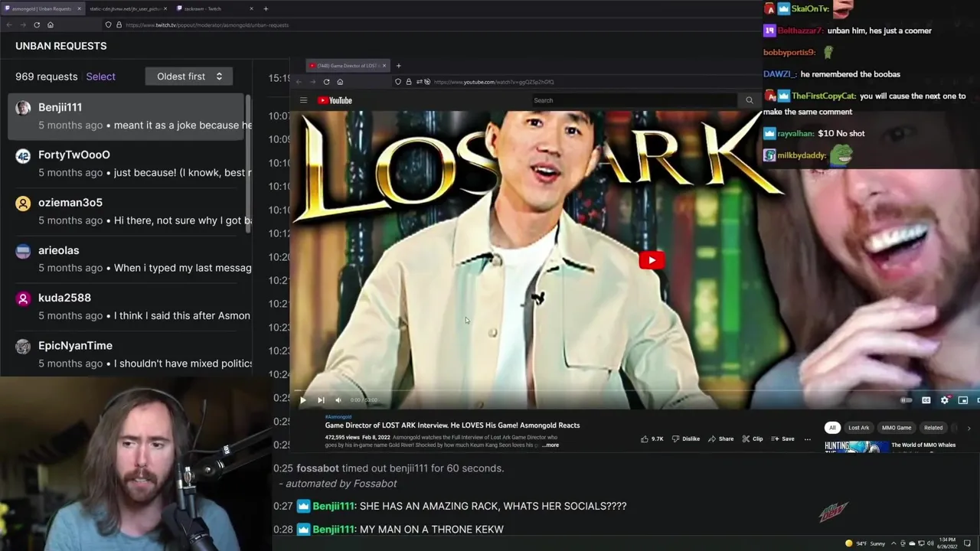
Task: Open a new tab in Twitch browser window
Action: tap(266, 8)
